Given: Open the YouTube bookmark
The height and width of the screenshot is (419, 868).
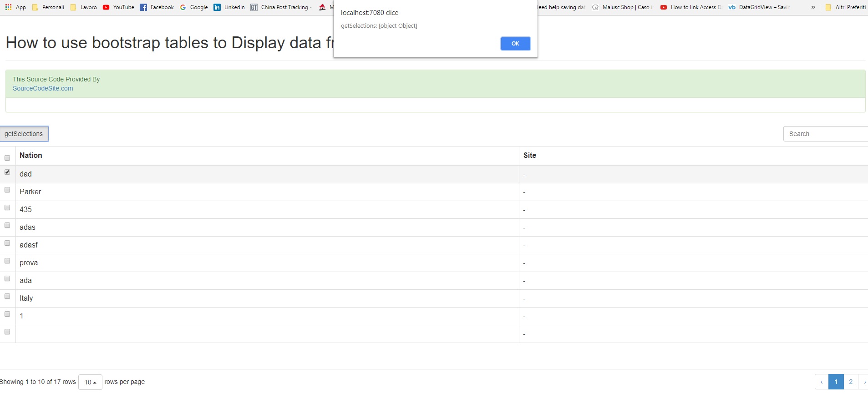Looking at the screenshot, I should [x=118, y=7].
